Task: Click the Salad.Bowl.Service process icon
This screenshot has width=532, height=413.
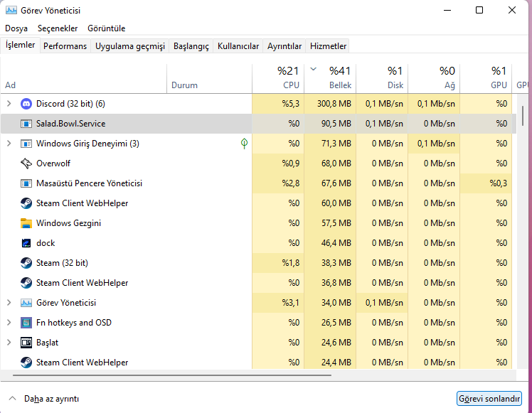Action: [x=27, y=124]
